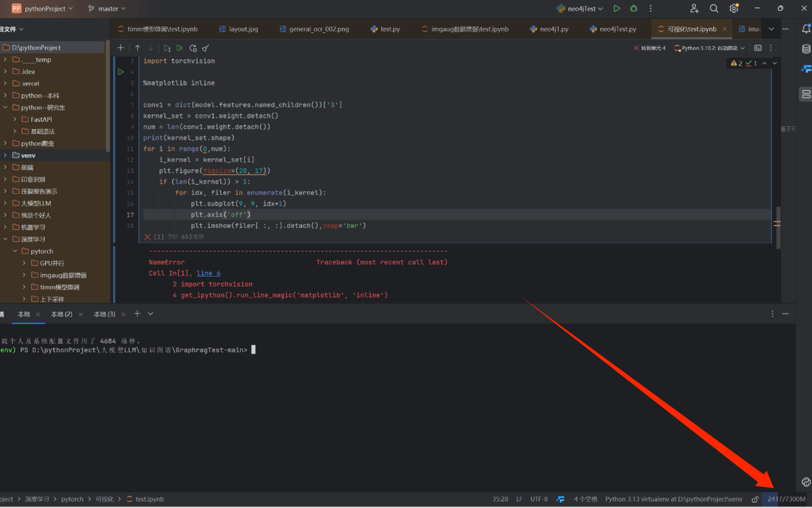Screen dimensions: 812x508
Task: Open Python Packages icon in right sidebar
Action: pyautogui.click(x=806, y=482)
